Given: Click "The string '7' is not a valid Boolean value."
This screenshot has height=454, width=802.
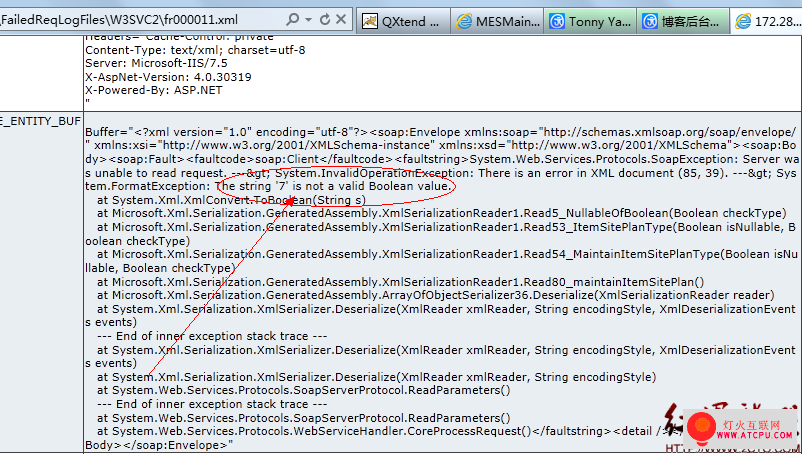Looking at the screenshot, I should pyautogui.click(x=334, y=186).
